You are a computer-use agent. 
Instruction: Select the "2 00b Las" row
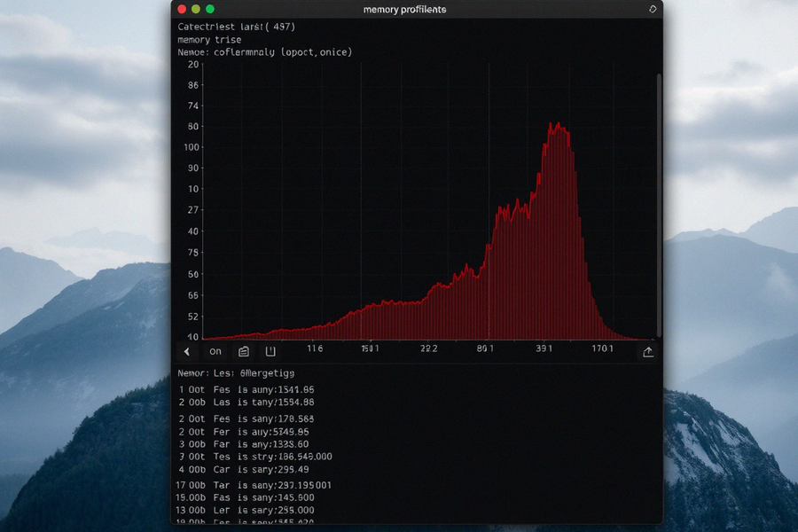pos(246,403)
